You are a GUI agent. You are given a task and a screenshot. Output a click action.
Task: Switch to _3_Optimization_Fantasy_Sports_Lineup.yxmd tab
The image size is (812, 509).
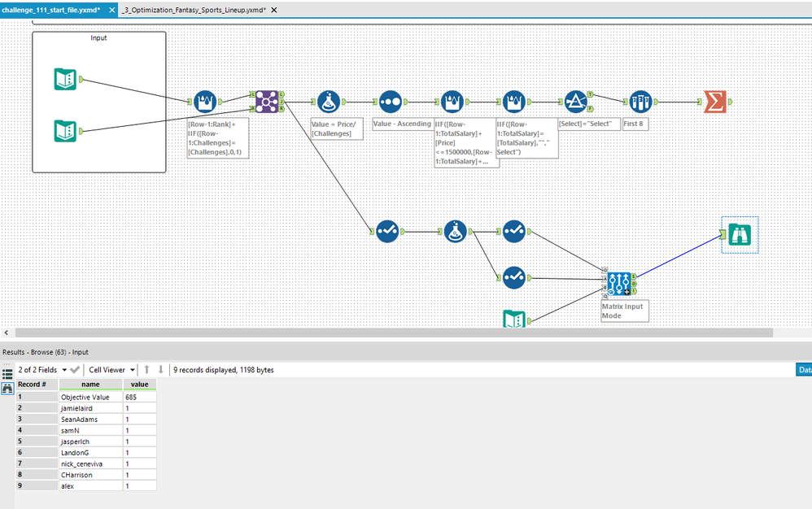194,10
